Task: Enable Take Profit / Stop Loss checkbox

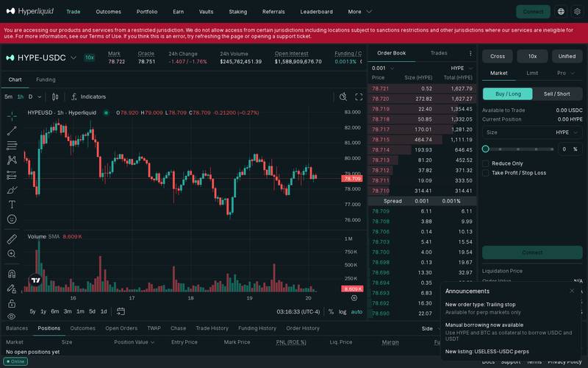Action: (486, 173)
